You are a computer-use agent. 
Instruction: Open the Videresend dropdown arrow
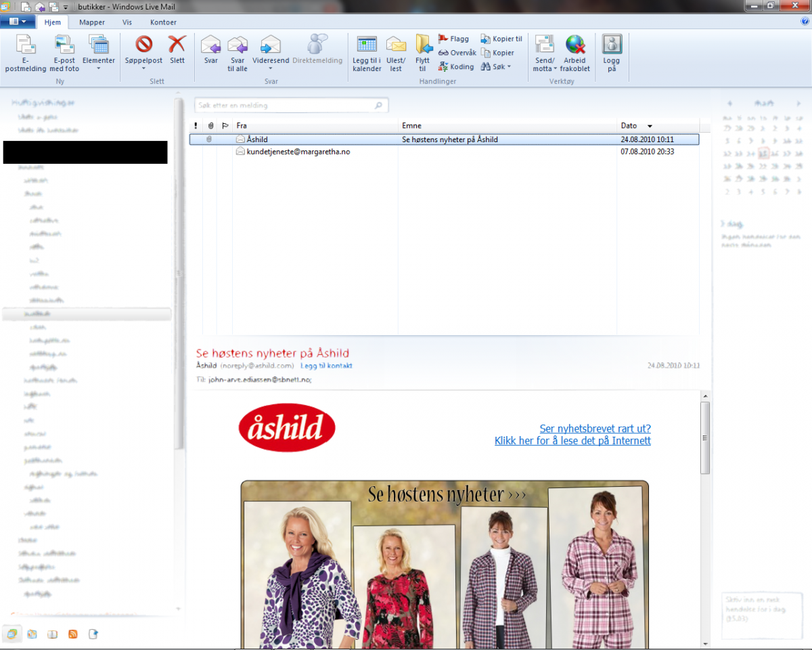pos(271,68)
